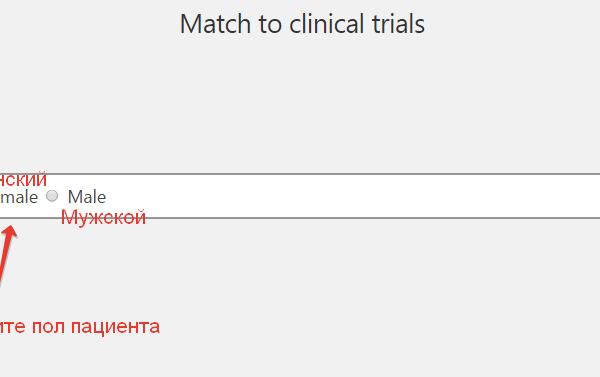Click the red arrow pointing upward
Screen dimensions: 600x377
[x=6, y=255]
